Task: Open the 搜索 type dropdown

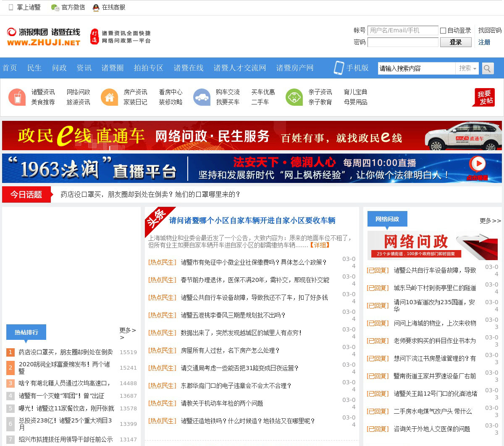Action: pos(467,68)
